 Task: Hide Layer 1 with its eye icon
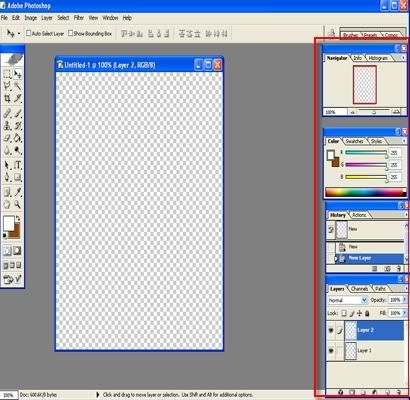(x=331, y=351)
